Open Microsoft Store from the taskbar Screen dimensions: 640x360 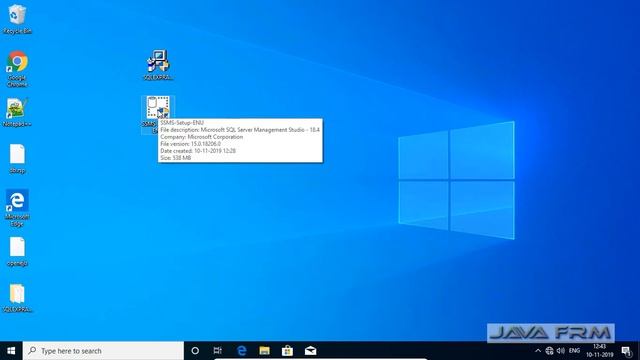(x=287, y=351)
